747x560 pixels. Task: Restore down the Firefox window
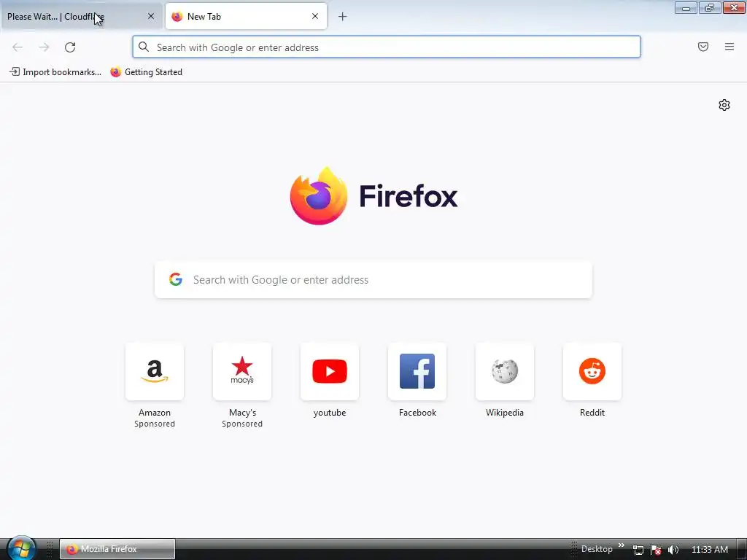point(710,7)
